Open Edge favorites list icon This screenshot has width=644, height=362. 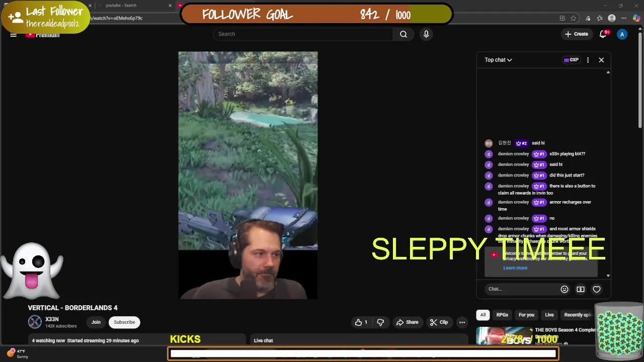click(x=600, y=18)
